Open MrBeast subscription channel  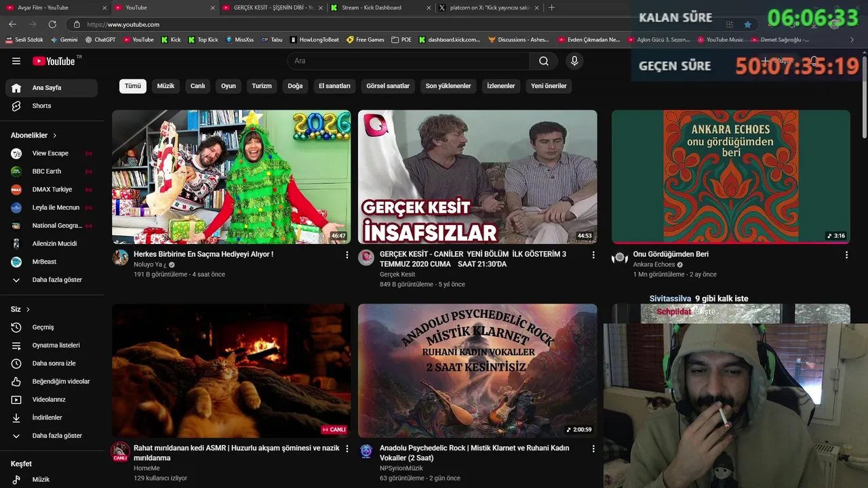52,262
